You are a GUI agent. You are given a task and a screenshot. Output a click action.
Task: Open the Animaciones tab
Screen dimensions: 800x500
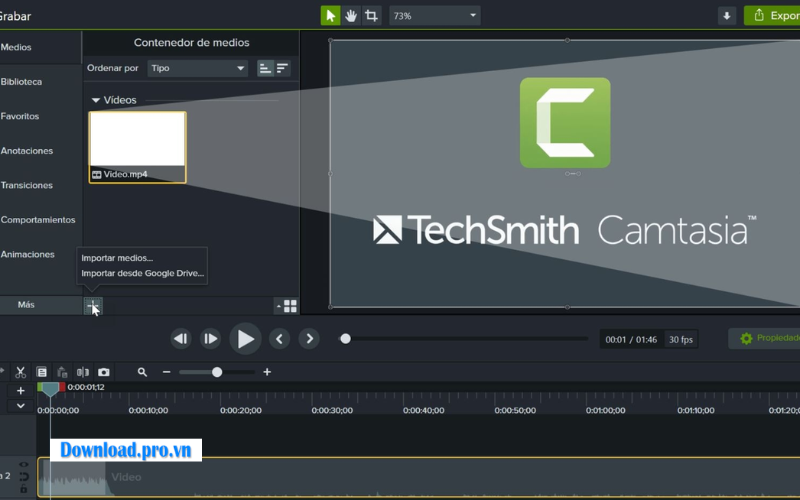click(x=28, y=255)
